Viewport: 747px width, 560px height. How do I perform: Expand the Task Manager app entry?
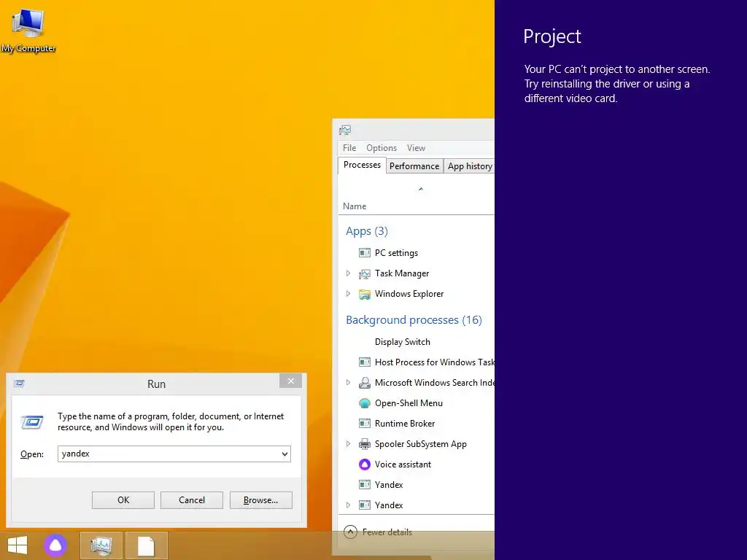tap(348, 273)
